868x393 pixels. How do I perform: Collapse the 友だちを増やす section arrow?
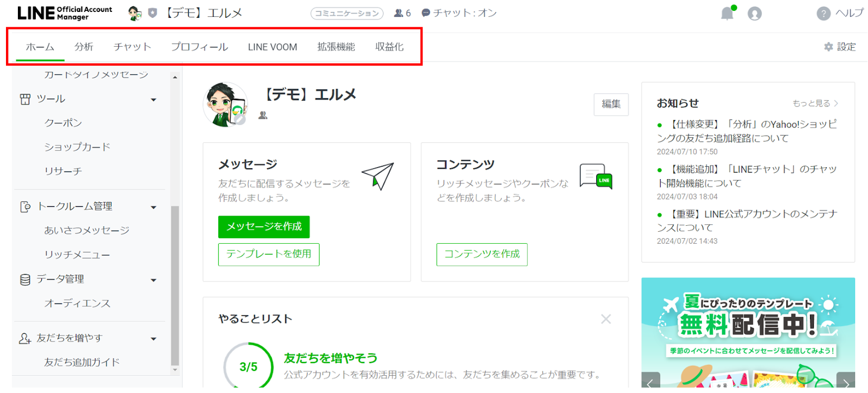point(154,339)
